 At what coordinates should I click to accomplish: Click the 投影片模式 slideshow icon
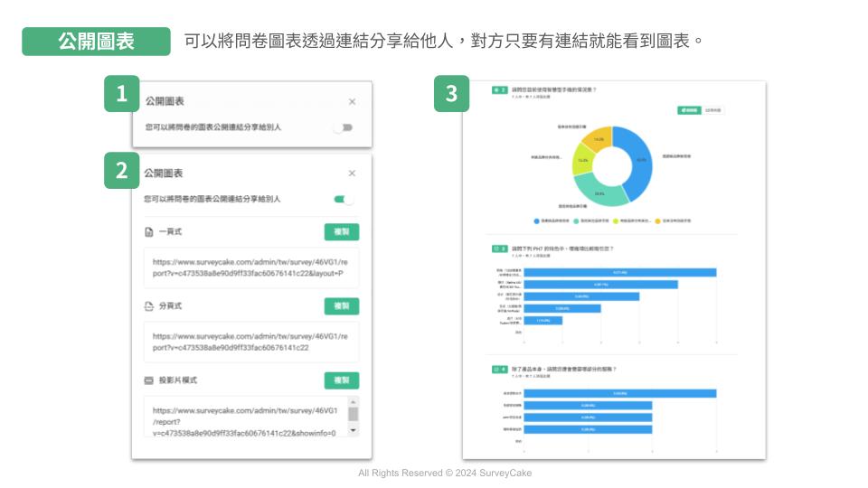click(x=149, y=380)
